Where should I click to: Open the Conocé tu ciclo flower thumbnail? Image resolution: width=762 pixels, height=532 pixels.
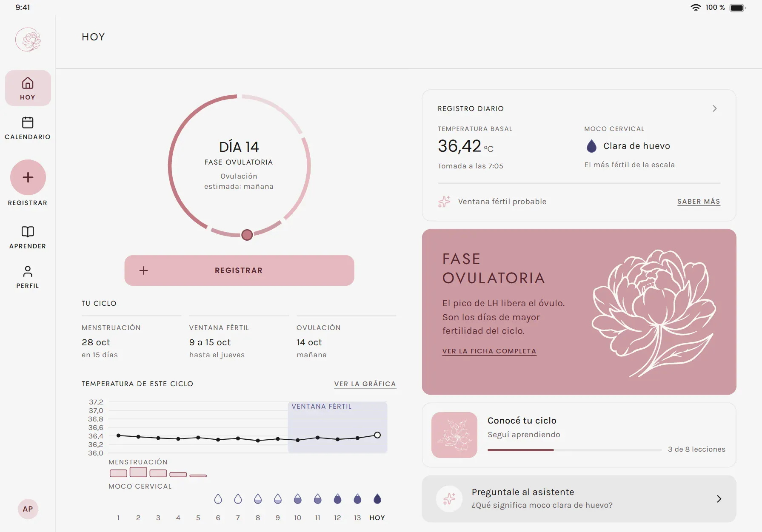454,435
